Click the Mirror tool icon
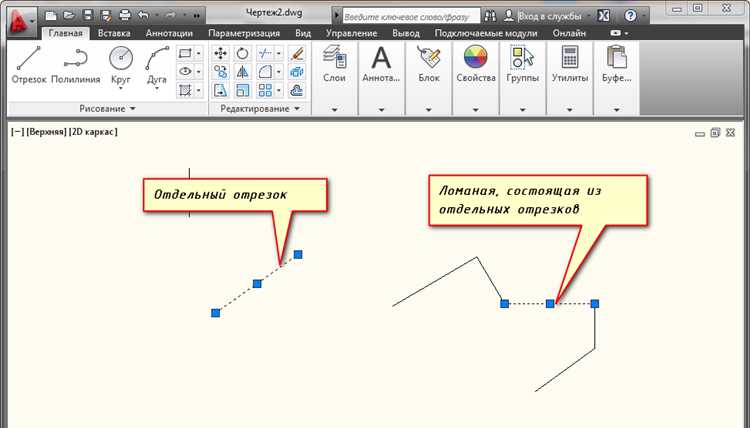This screenshot has height=428, width=750. click(242, 72)
